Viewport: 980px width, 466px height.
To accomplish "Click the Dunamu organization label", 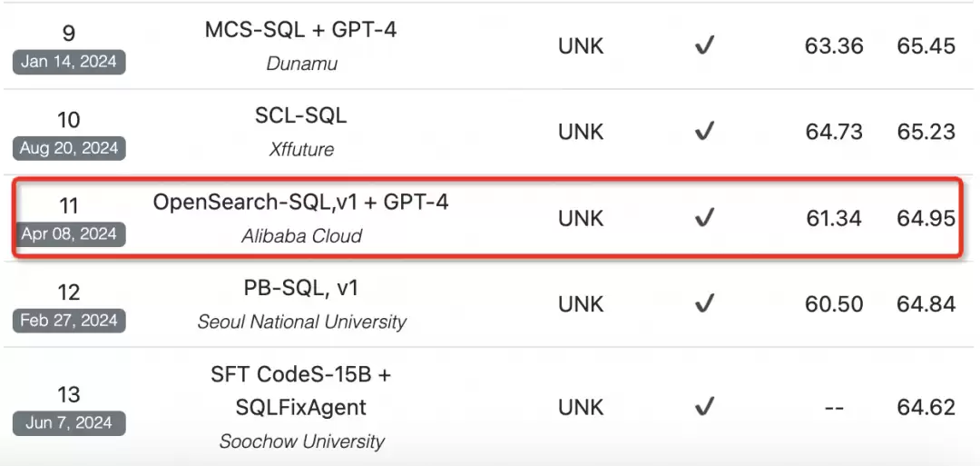I will pos(302,64).
